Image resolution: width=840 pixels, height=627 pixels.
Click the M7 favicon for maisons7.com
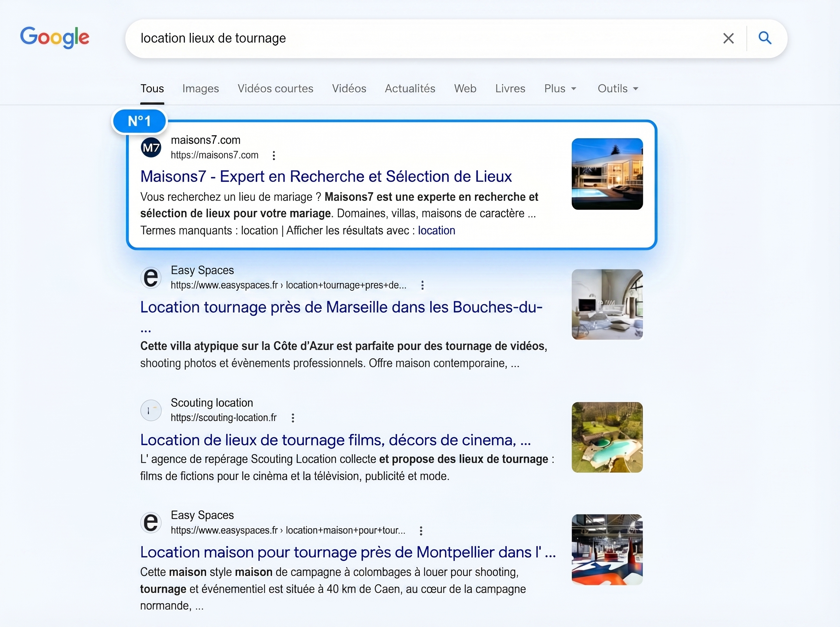tap(151, 147)
